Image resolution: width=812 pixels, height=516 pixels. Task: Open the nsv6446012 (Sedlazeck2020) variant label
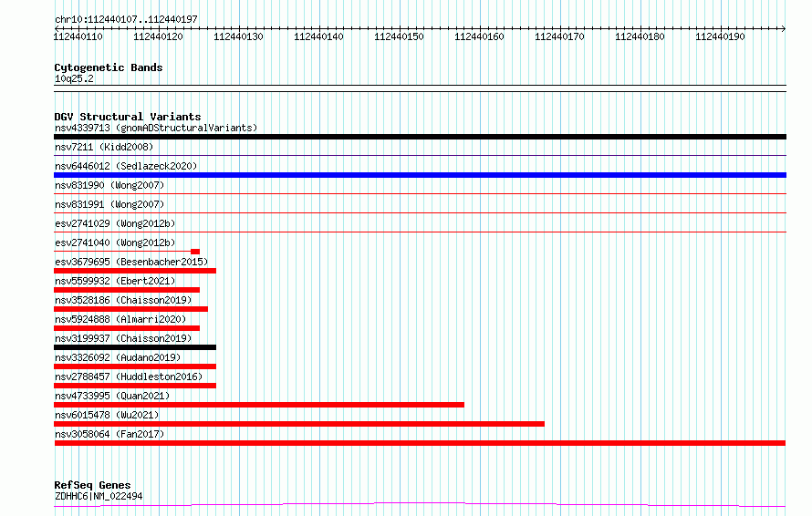click(x=126, y=166)
